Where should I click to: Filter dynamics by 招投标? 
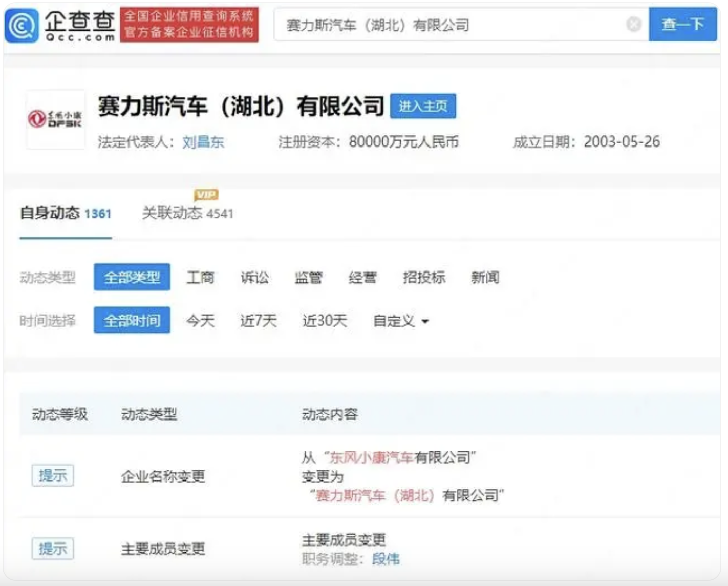tap(424, 277)
